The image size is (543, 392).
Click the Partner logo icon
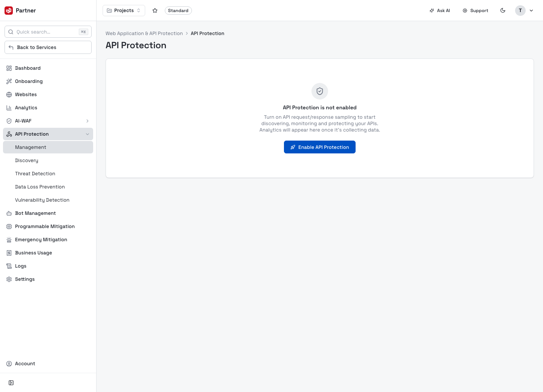pos(9,11)
